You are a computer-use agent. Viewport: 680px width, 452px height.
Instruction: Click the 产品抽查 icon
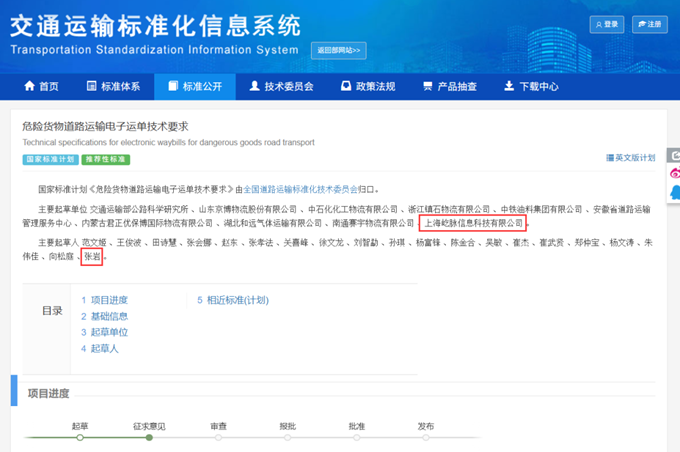click(428, 86)
